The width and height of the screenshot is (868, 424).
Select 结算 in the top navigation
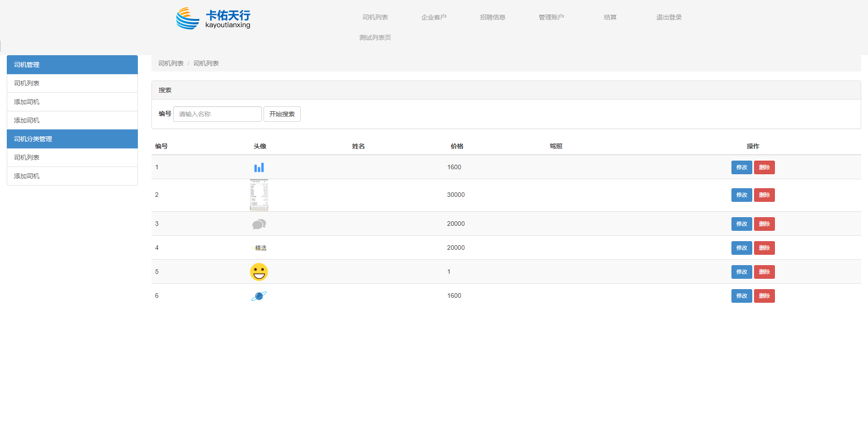(610, 17)
